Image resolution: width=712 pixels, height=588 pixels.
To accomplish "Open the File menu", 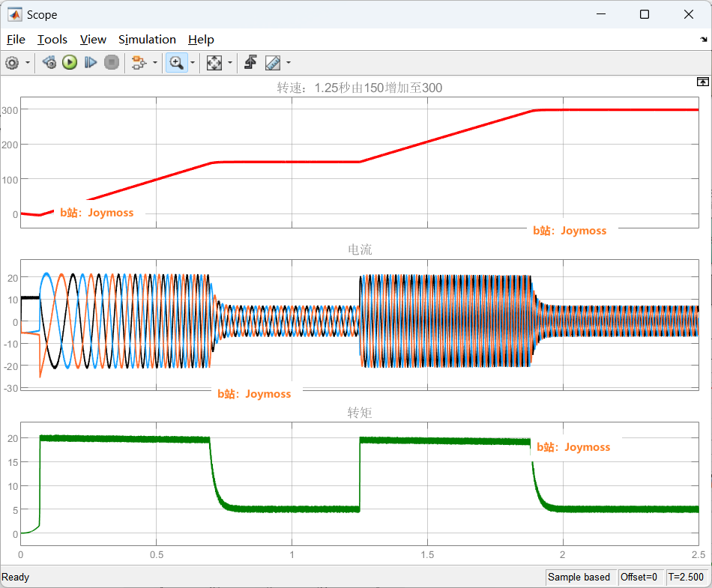I will pos(16,40).
